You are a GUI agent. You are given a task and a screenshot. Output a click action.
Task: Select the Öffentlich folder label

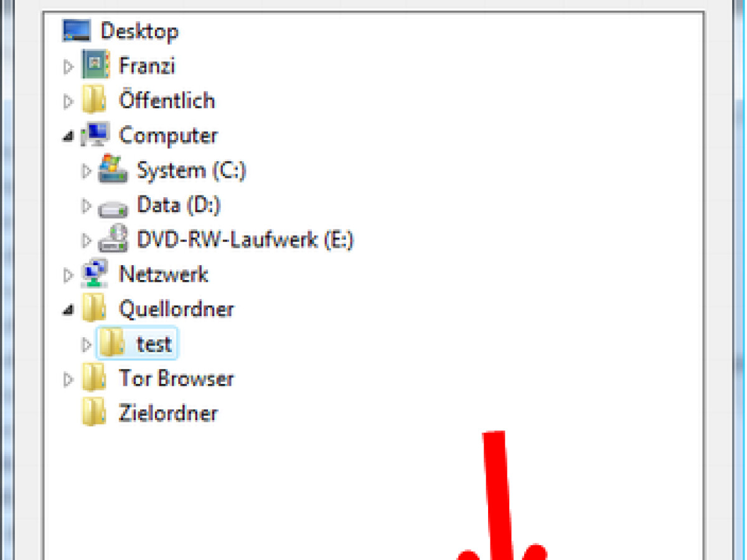click(167, 100)
